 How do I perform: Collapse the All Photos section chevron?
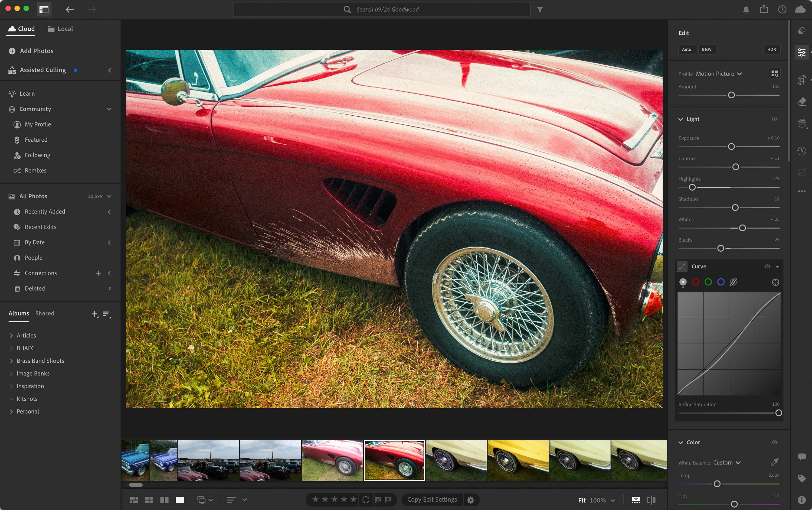(109, 196)
